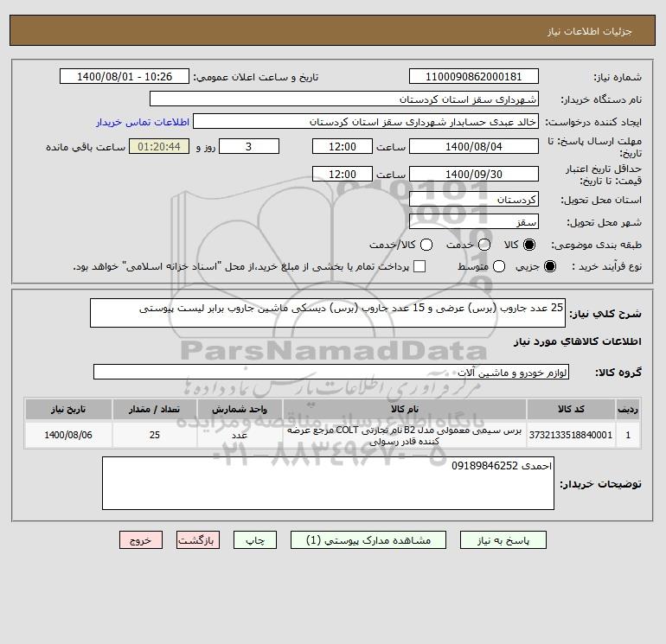The height and width of the screenshot is (644, 666).
Task: Toggle the اسناد خزانه اسلامی payment checkbox
Action: point(419,266)
